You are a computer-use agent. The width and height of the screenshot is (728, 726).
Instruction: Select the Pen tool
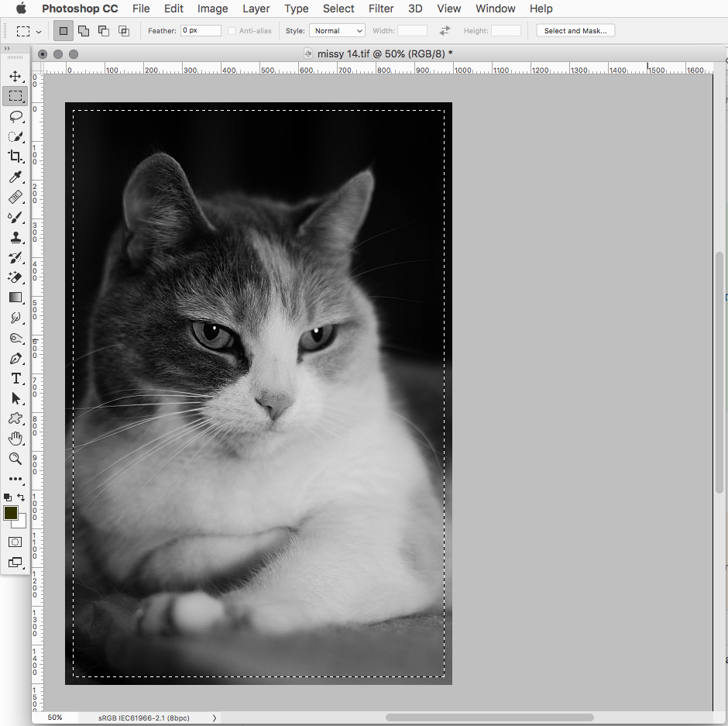[x=15, y=359]
